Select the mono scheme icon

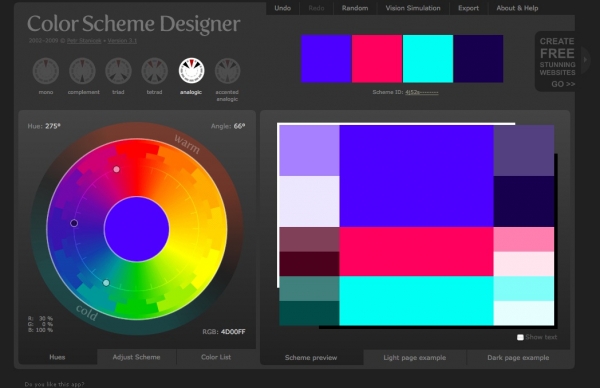coord(46,71)
